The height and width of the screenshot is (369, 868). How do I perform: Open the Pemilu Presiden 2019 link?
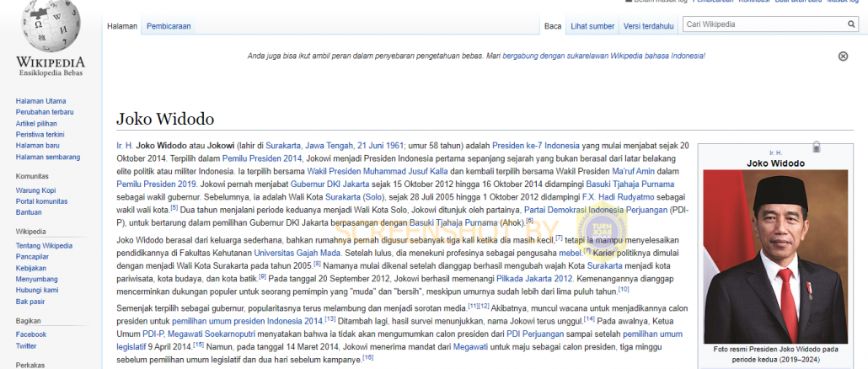click(x=156, y=183)
